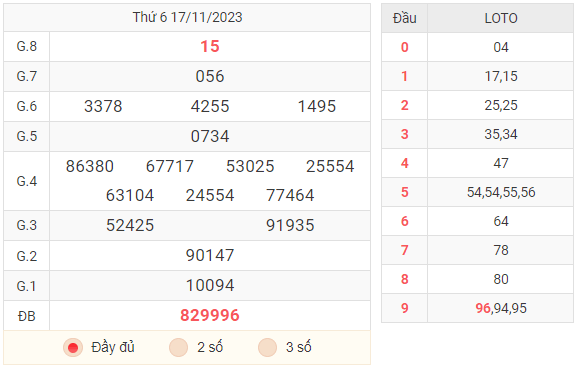The image size is (578, 371).
Task: Click the date header Thứ 6 17/11/2023
Action: point(187,17)
